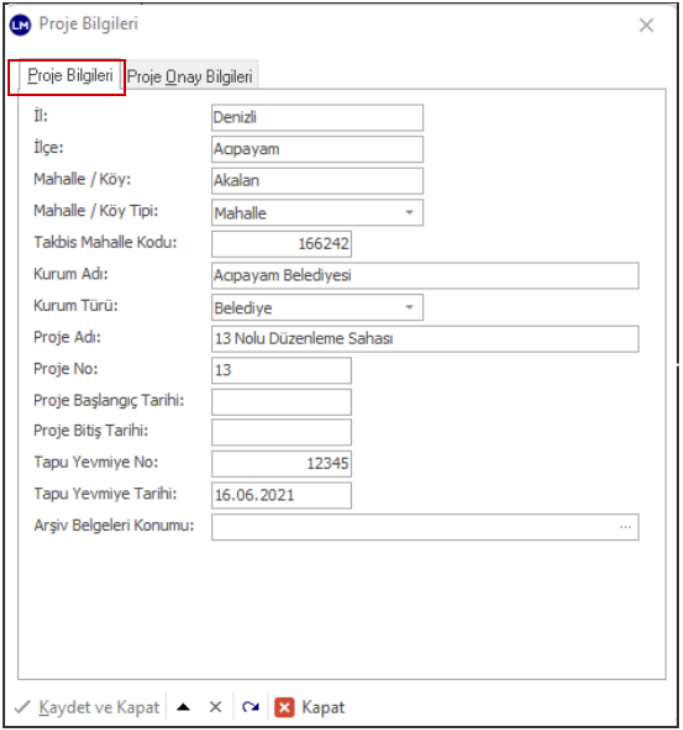
Task: Open the Kurum Türü dropdown
Action: coord(409,308)
